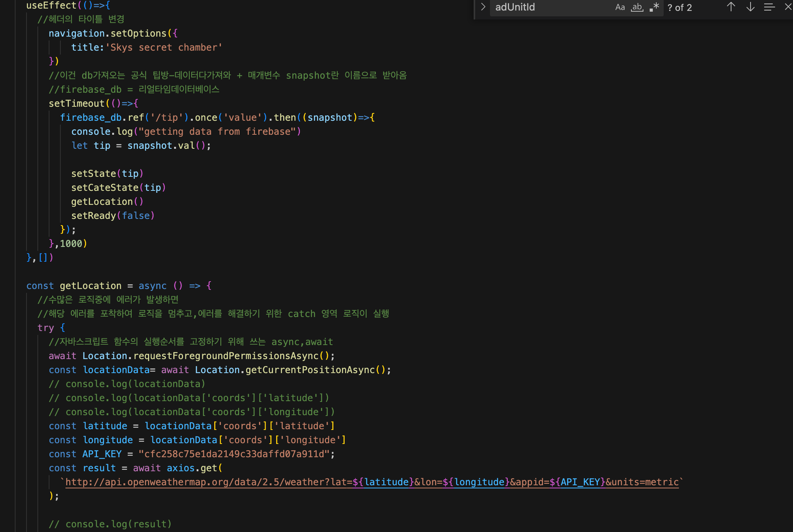Click the 'Skys secret chamber' title string
This screenshot has width=793, height=532.
pos(164,48)
